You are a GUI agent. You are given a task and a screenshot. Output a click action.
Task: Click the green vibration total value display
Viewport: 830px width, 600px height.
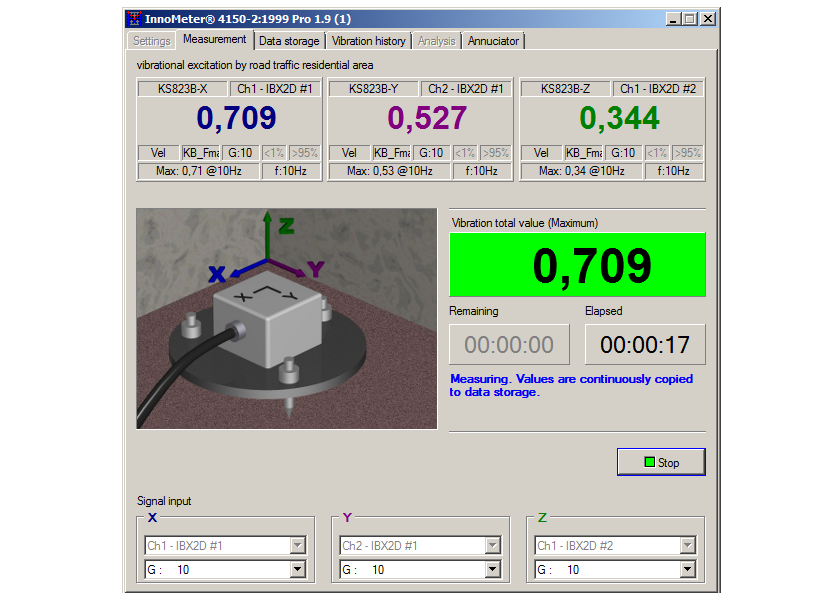[x=578, y=265]
